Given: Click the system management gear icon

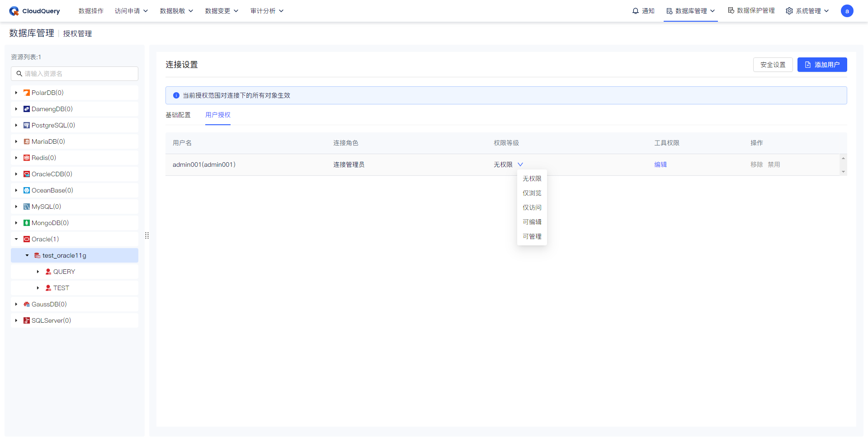Looking at the screenshot, I should [789, 11].
